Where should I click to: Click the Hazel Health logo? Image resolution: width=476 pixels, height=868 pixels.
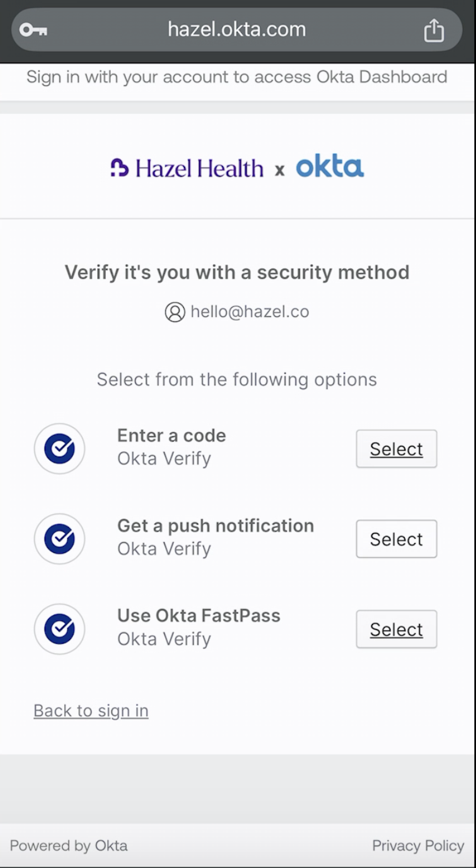point(187,168)
